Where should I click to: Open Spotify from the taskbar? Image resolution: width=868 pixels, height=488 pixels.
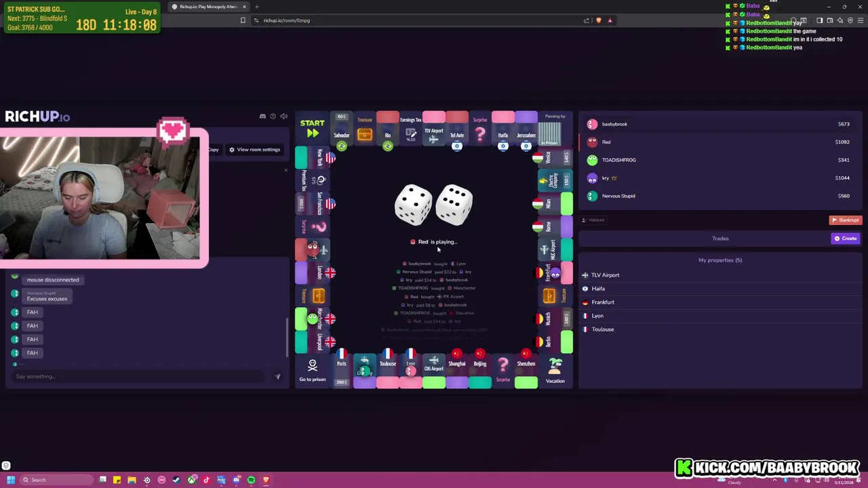click(x=251, y=480)
